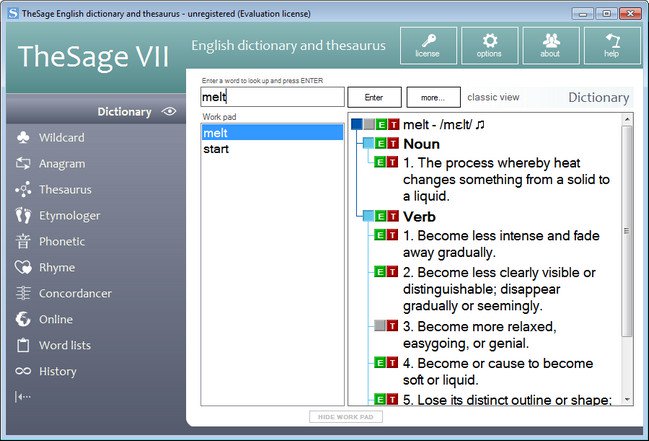Select definition '1. Become less intense and fade away'
Image resolution: width=649 pixels, height=441 pixels.
(x=501, y=244)
